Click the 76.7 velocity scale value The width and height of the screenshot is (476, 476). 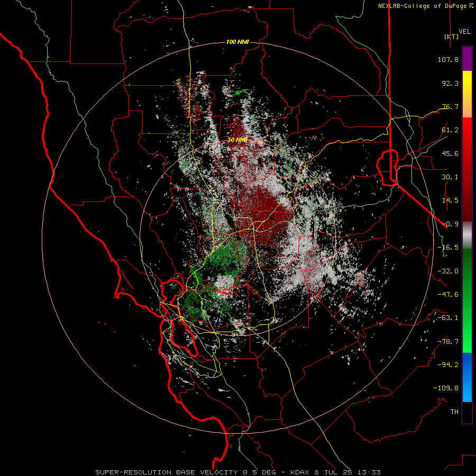pyautogui.click(x=450, y=106)
